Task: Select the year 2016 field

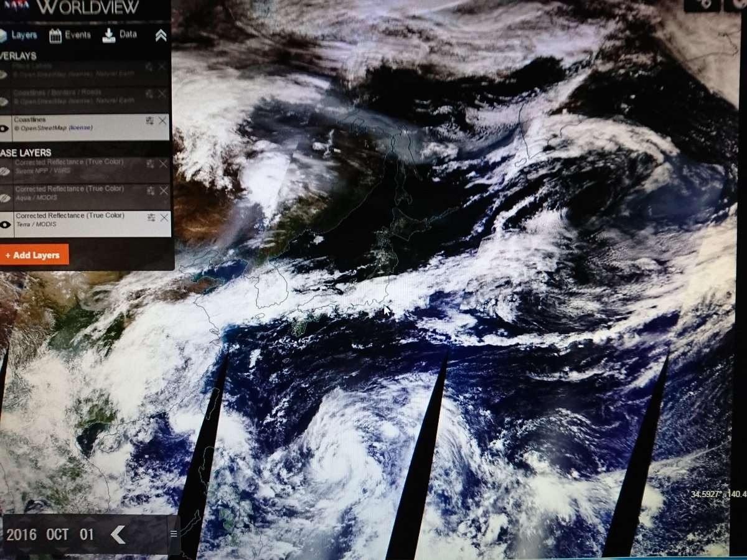Action: [x=21, y=534]
